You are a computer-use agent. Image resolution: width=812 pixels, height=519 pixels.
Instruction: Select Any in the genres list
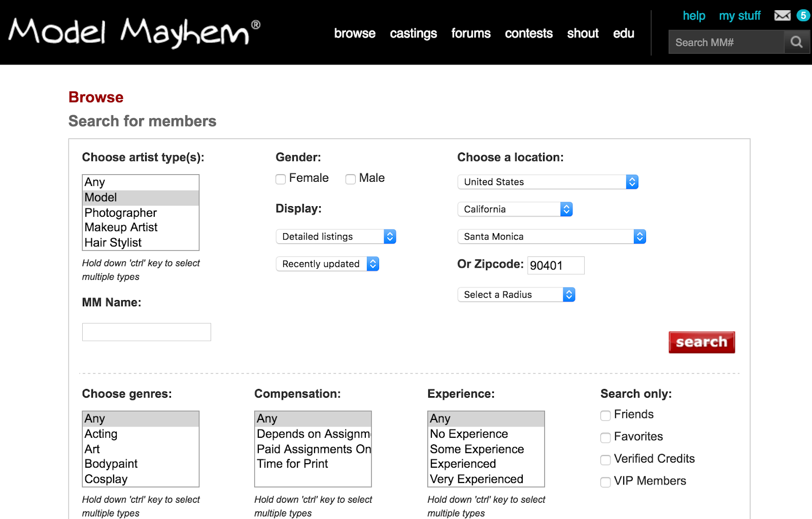(x=141, y=419)
